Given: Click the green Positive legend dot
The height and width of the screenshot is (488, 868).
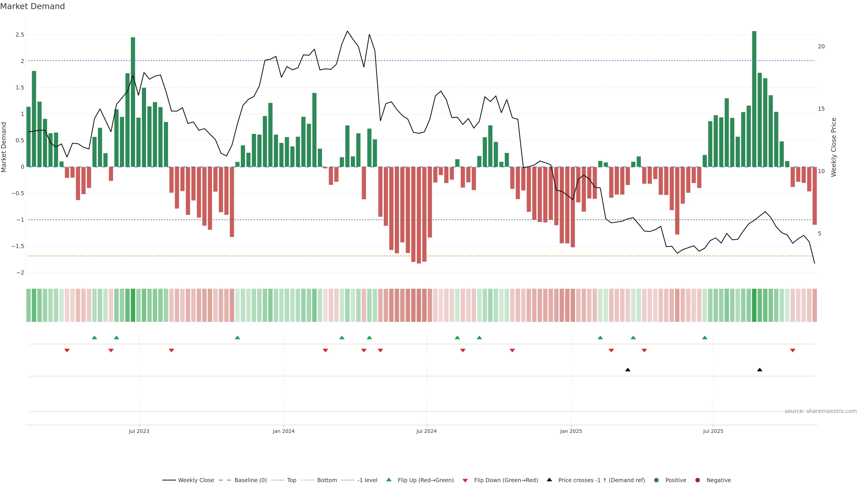Looking at the screenshot, I should click(656, 480).
